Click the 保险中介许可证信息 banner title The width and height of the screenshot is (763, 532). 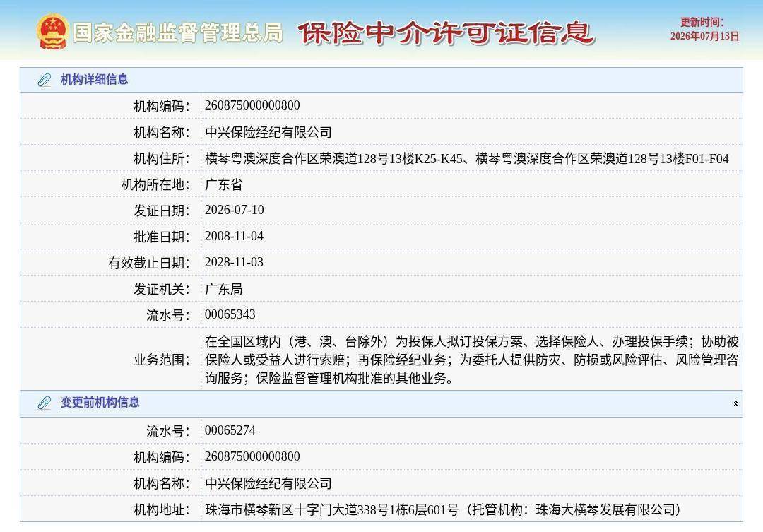coord(446,33)
